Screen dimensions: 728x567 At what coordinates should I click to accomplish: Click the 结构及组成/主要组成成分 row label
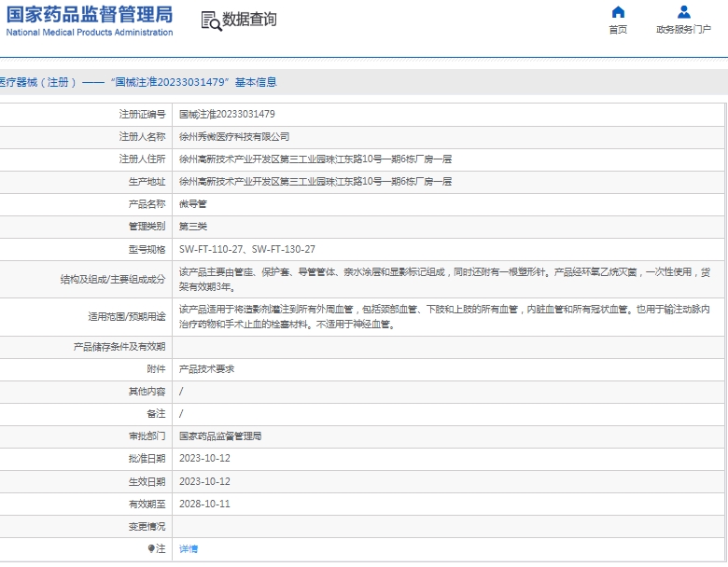coord(113,280)
